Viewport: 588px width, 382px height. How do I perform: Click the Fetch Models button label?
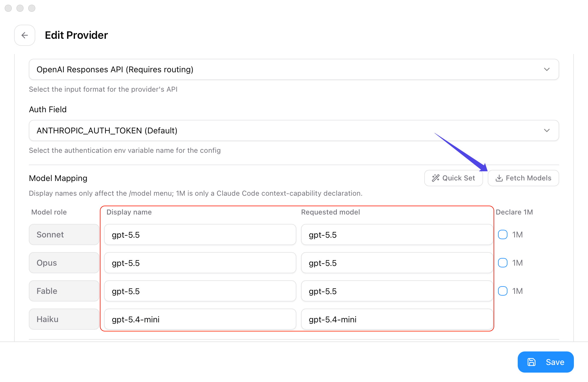(x=528, y=178)
